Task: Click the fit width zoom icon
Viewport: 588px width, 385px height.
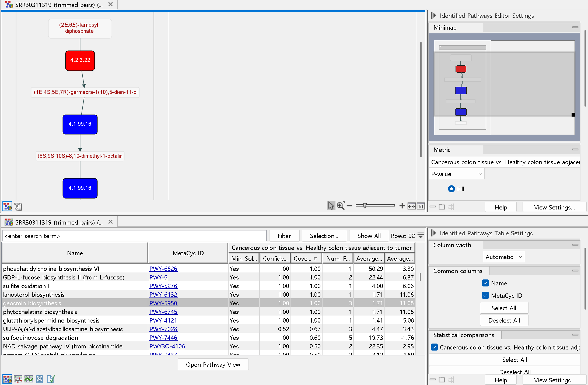Action: [x=411, y=206]
